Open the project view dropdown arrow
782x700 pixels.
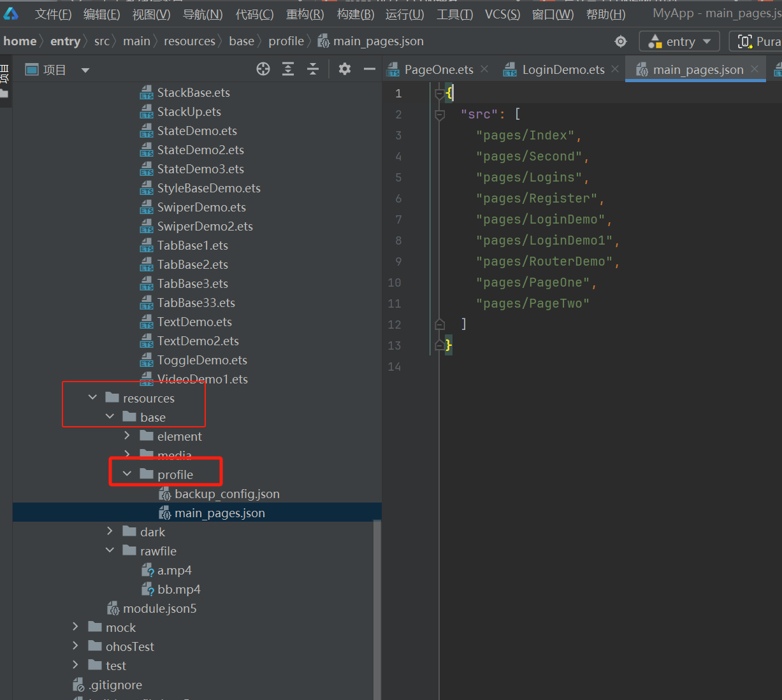pos(85,70)
